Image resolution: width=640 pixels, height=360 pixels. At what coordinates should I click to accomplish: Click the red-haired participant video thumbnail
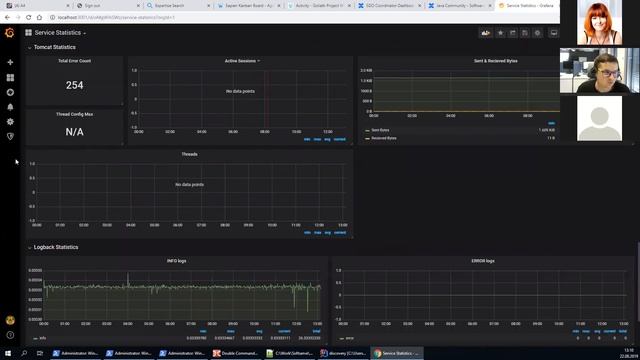(x=600, y=22)
